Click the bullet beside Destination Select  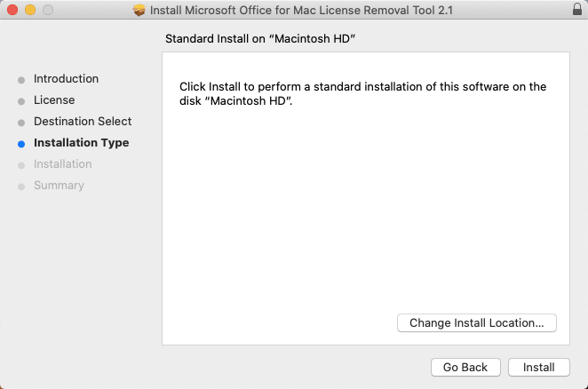[x=21, y=122]
